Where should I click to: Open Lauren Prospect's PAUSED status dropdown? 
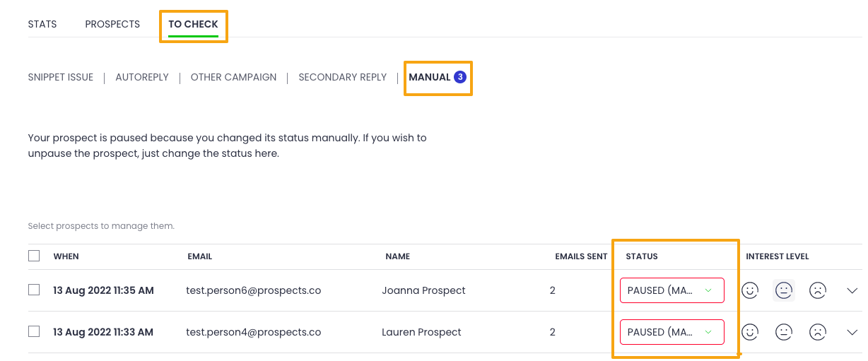pyautogui.click(x=671, y=332)
